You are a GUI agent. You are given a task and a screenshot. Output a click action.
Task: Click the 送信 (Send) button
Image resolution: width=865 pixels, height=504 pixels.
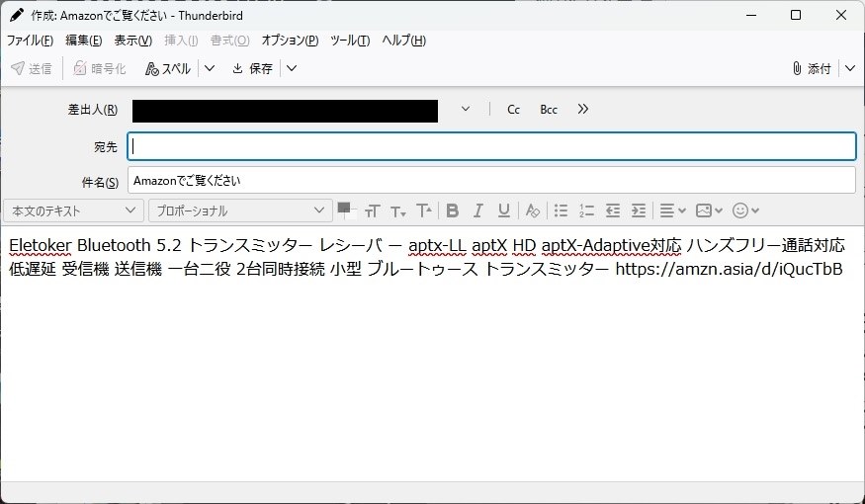[x=32, y=68]
